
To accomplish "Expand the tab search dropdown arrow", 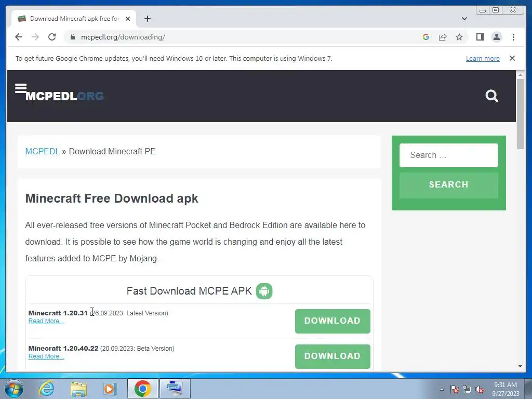I will (x=464, y=19).
